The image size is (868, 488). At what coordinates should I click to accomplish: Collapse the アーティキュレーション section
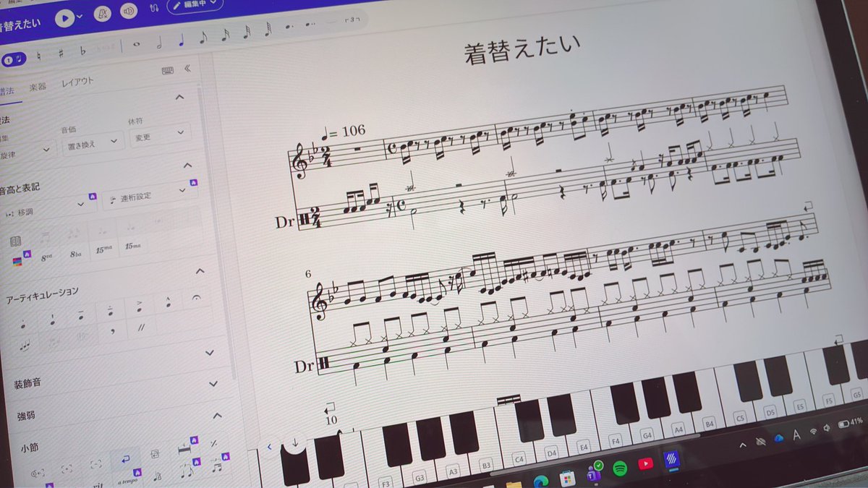coord(200,271)
